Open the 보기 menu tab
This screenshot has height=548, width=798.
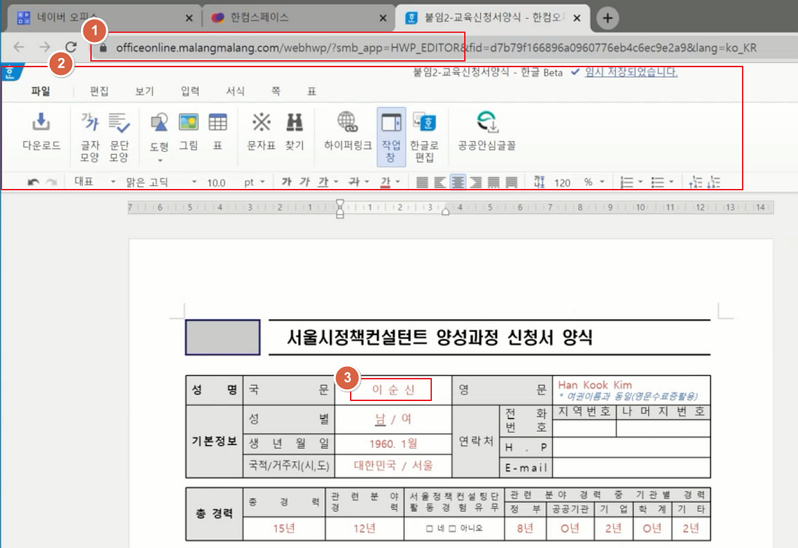pos(145,91)
